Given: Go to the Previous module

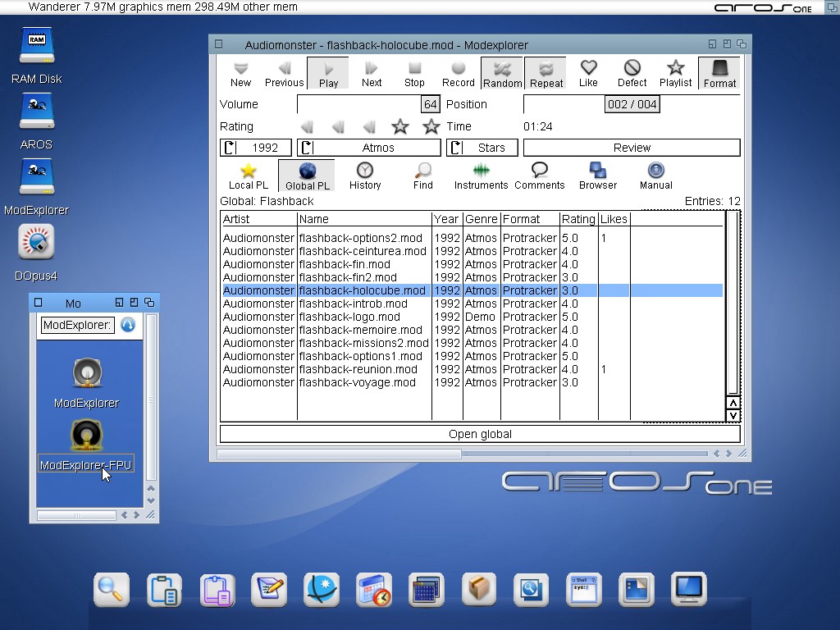Looking at the screenshot, I should pos(284,73).
